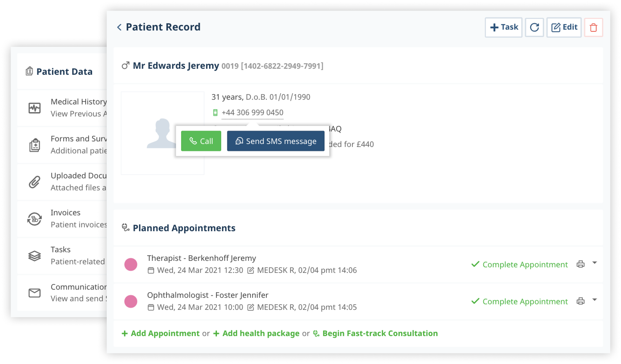Image resolution: width=621 pixels, height=364 pixels.
Task: Print the Therapist Berkenhoff Jeremy appointment
Action: (x=580, y=264)
